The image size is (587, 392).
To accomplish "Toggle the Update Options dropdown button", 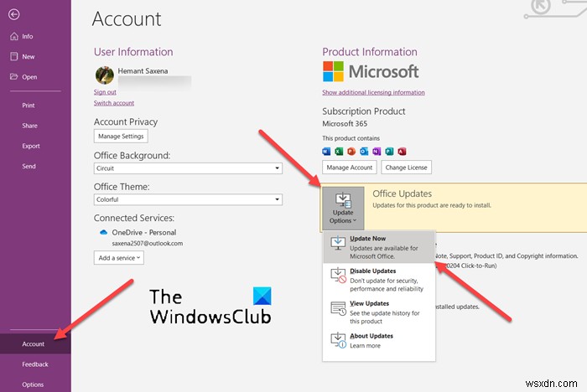I will coord(343,208).
